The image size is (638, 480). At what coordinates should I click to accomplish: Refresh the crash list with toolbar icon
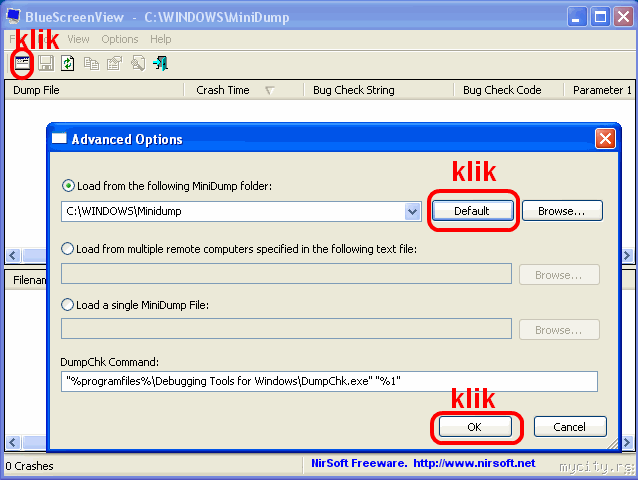tap(68, 63)
